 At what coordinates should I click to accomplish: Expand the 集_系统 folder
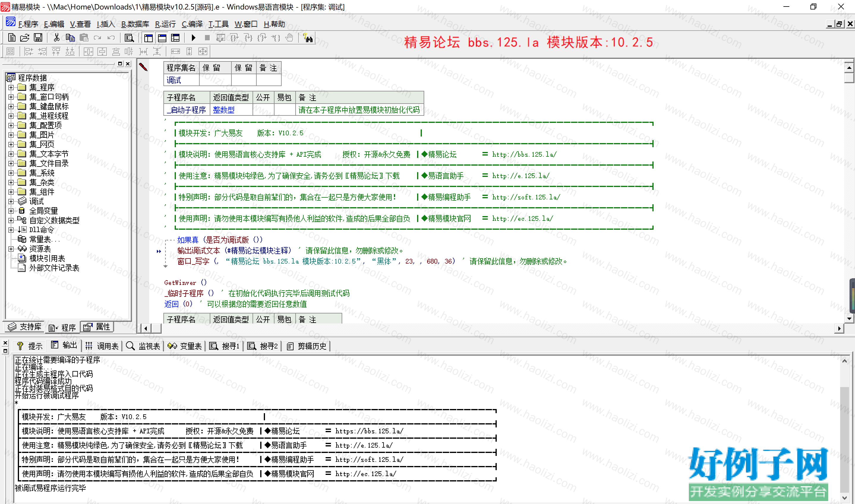(11, 173)
